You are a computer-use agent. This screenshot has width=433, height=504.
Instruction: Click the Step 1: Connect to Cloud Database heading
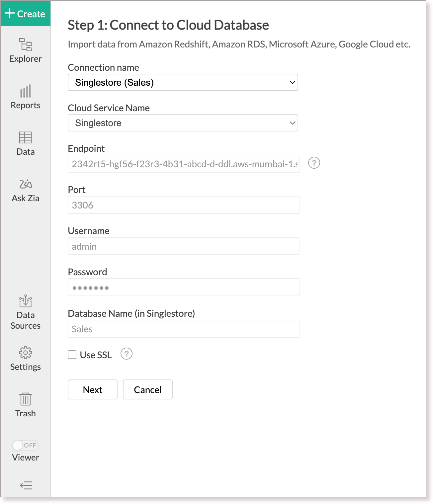[x=168, y=25]
